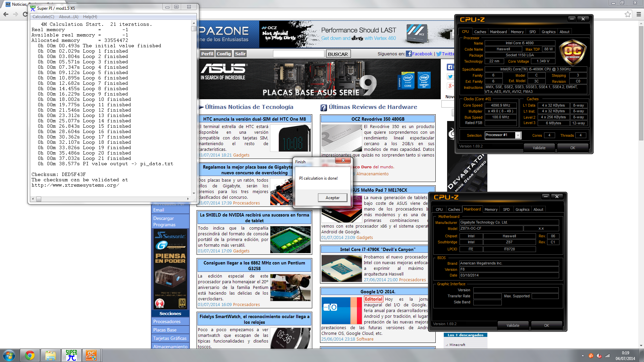Bookmark page with the star icon
644x362 pixels.
point(628,14)
